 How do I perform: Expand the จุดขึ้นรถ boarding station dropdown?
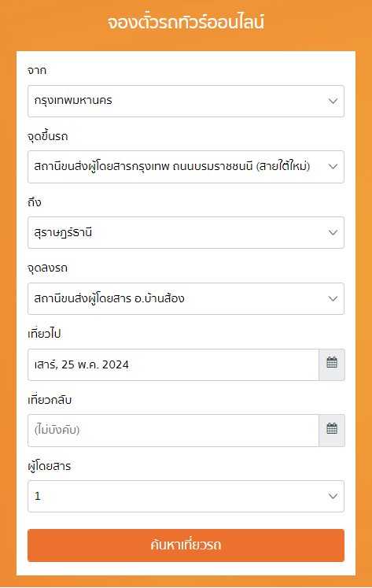pos(186,167)
